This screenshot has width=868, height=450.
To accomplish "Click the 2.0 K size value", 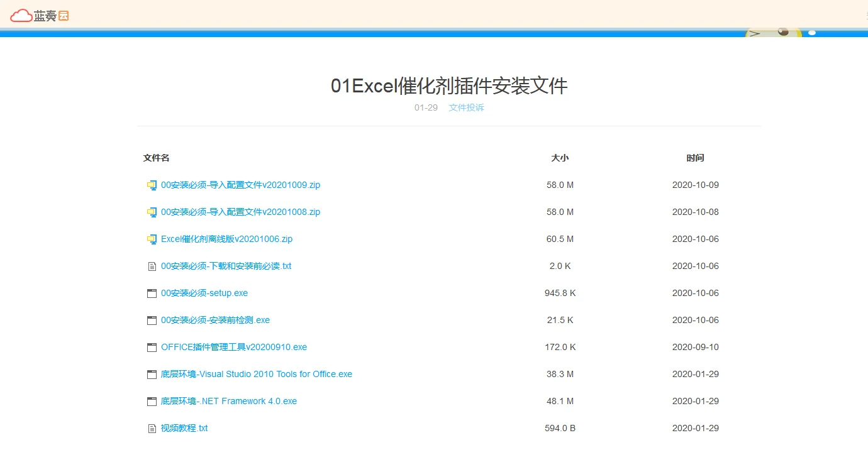I will tap(560, 266).
